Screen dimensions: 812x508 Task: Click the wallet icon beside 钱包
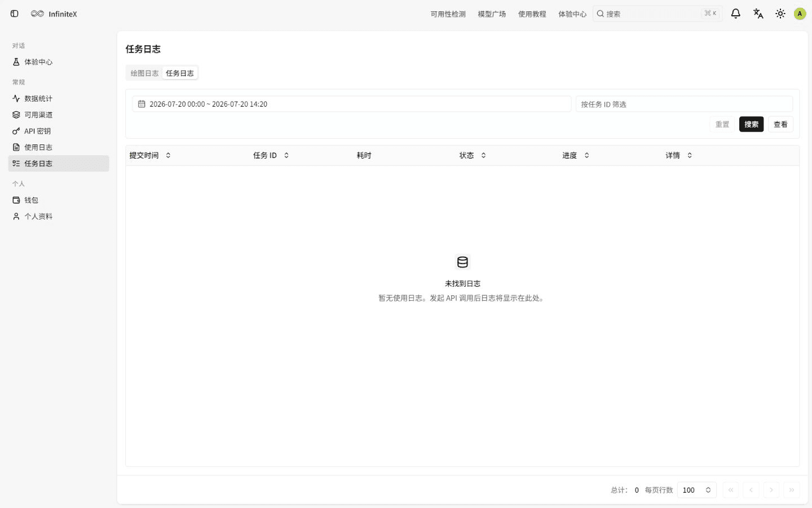(x=16, y=200)
